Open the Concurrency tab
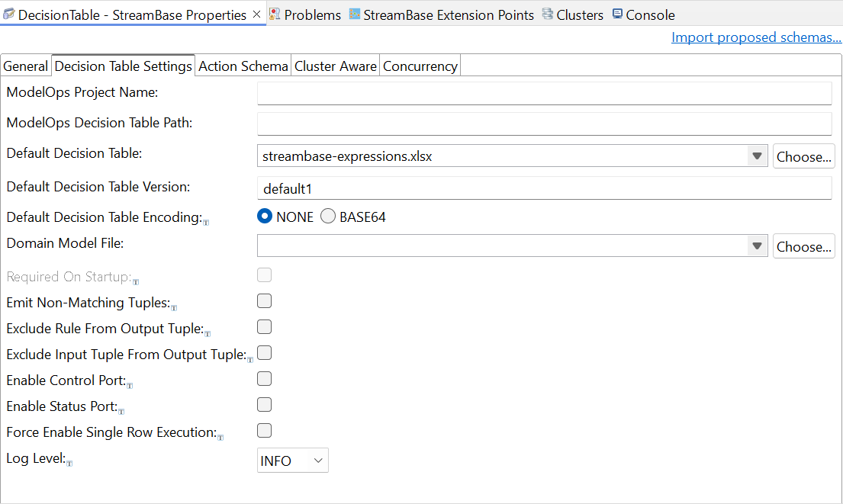 coord(420,66)
